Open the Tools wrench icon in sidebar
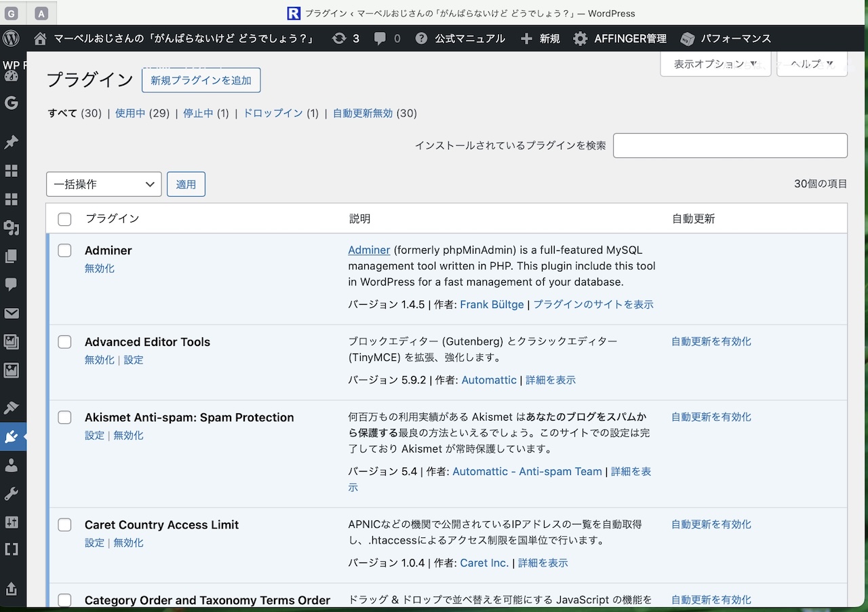 pos(12,493)
